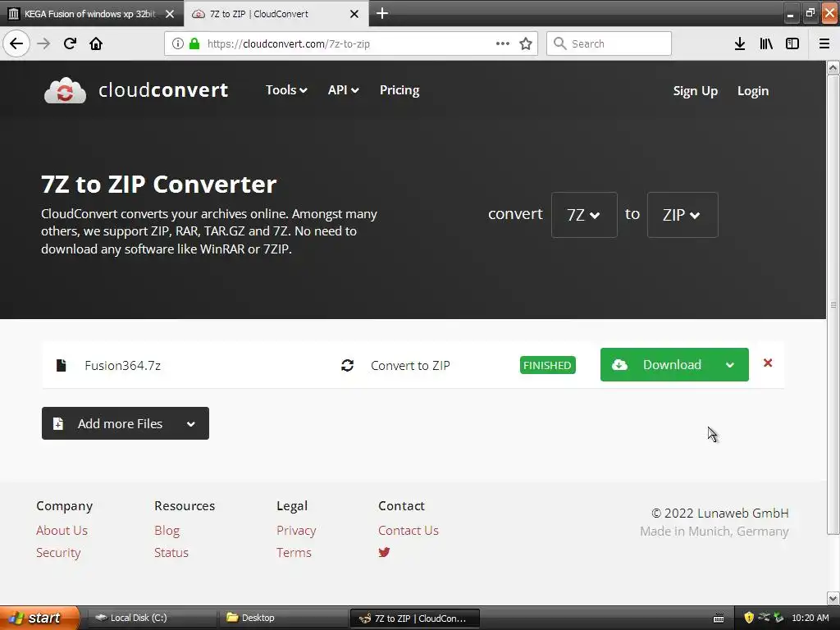
Task: Open the Privacy footer link
Action: coord(296,531)
